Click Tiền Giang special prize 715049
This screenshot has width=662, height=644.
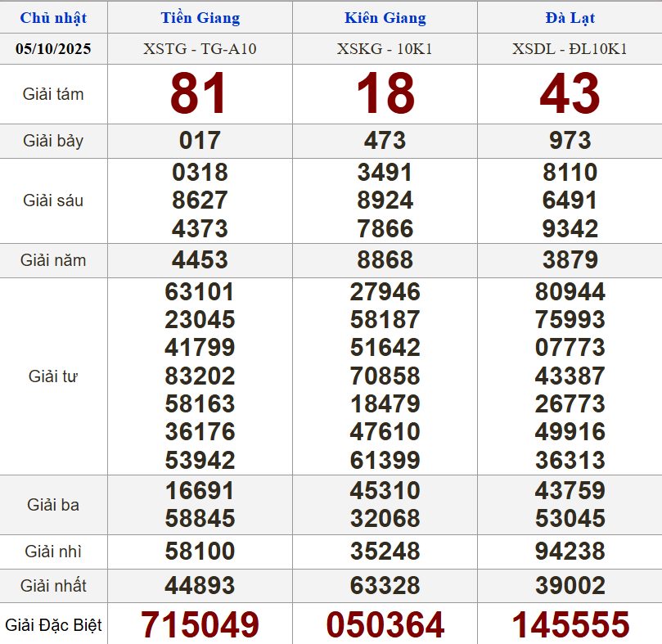200,625
